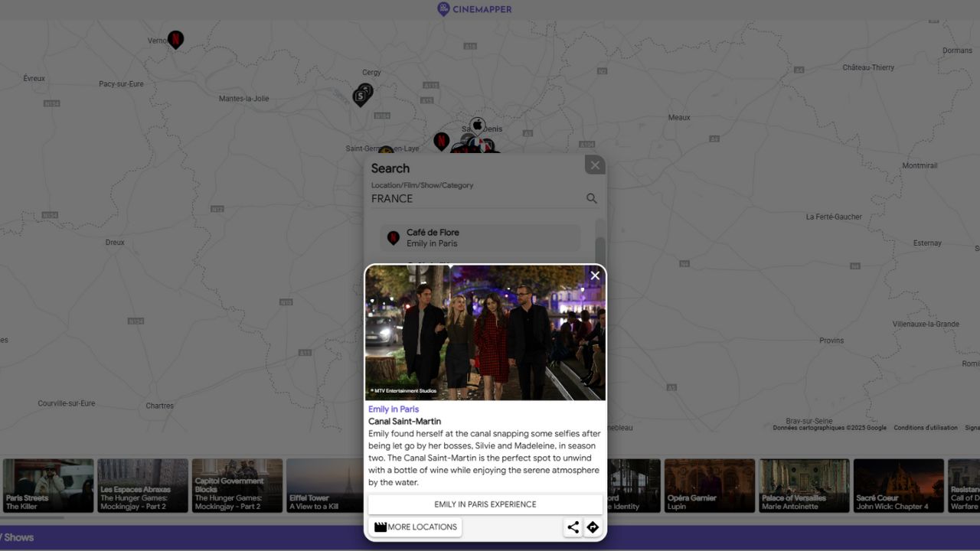980x551 pixels.
Task: Click the Netflix pin near Vernon
Action: 175,40
